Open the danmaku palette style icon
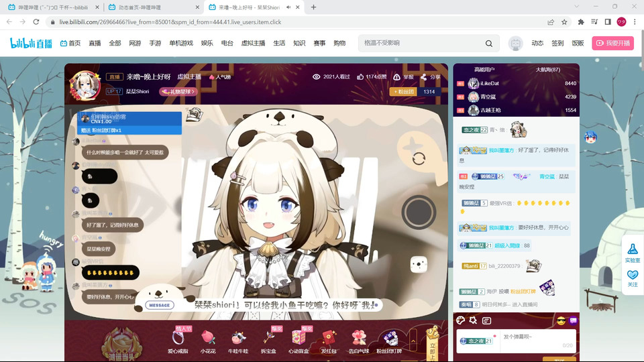Viewport: 644px width, 362px height. point(460,320)
